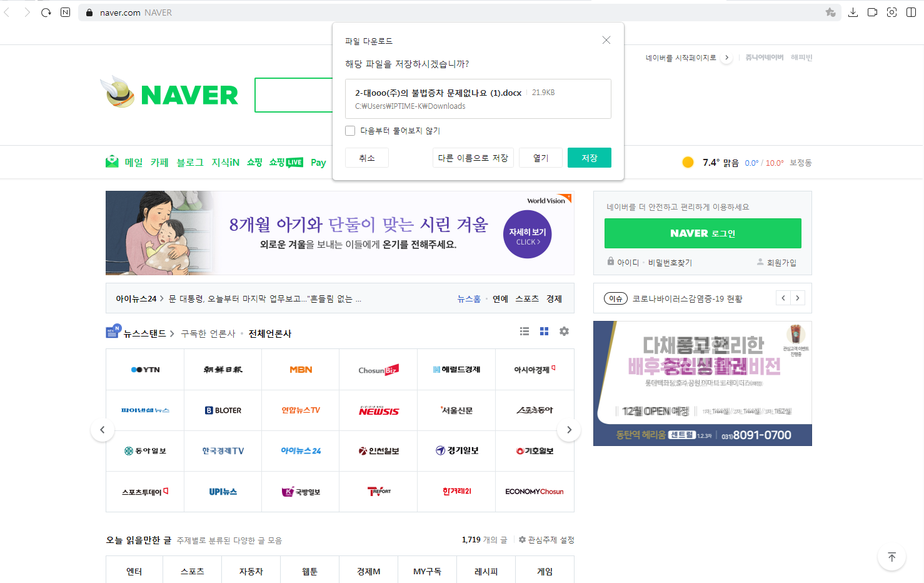Screen dimensions: 924x583
Task: Open the screen capture tool
Action: tap(892, 13)
